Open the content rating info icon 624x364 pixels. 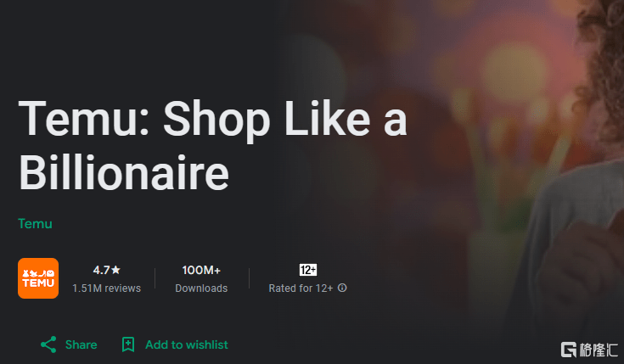pyautogui.click(x=342, y=288)
